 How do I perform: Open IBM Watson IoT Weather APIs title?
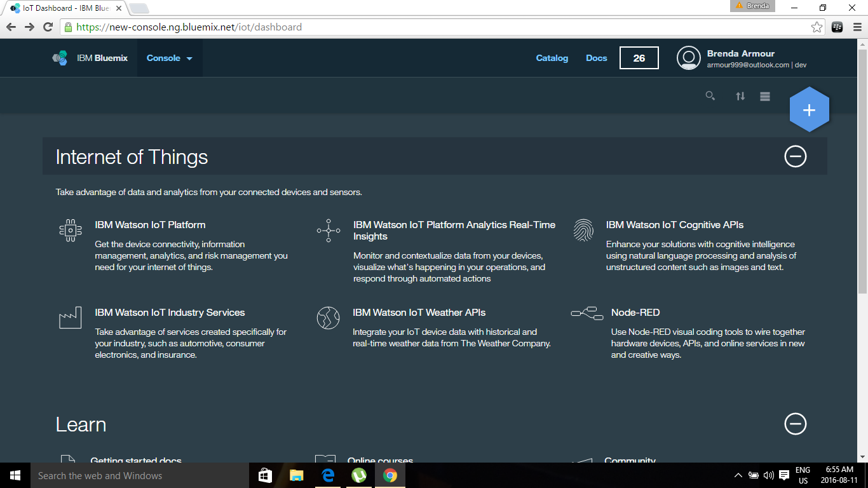pyautogui.click(x=419, y=313)
